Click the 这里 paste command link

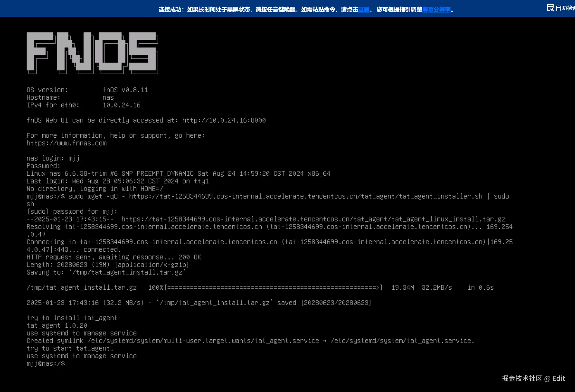[x=364, y=10]
